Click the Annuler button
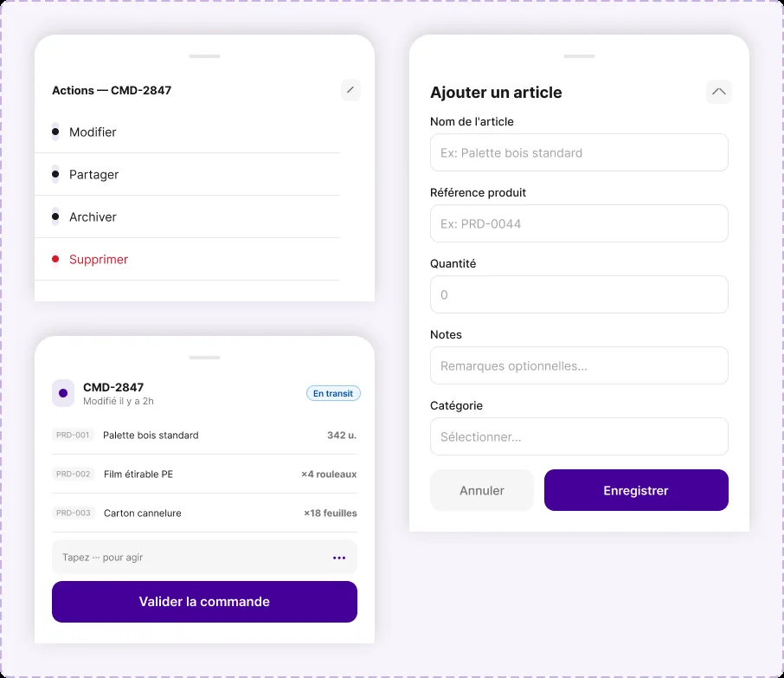The width and height of the screenshot is (784, 678). pyautogui.click(x=482, y=490)
